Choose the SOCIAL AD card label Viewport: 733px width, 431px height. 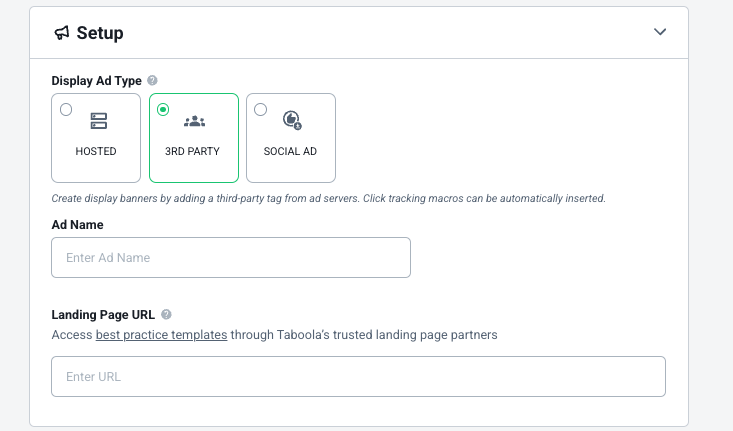290,151
